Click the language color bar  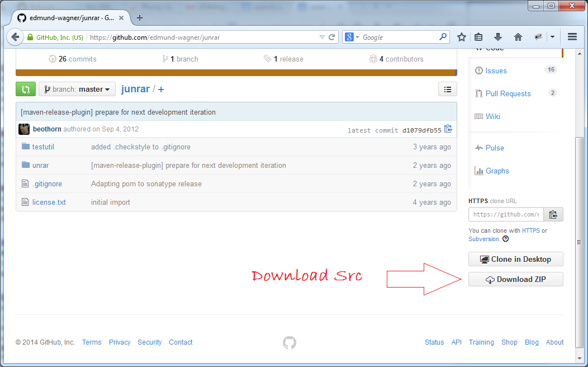[x=236, y=72]
